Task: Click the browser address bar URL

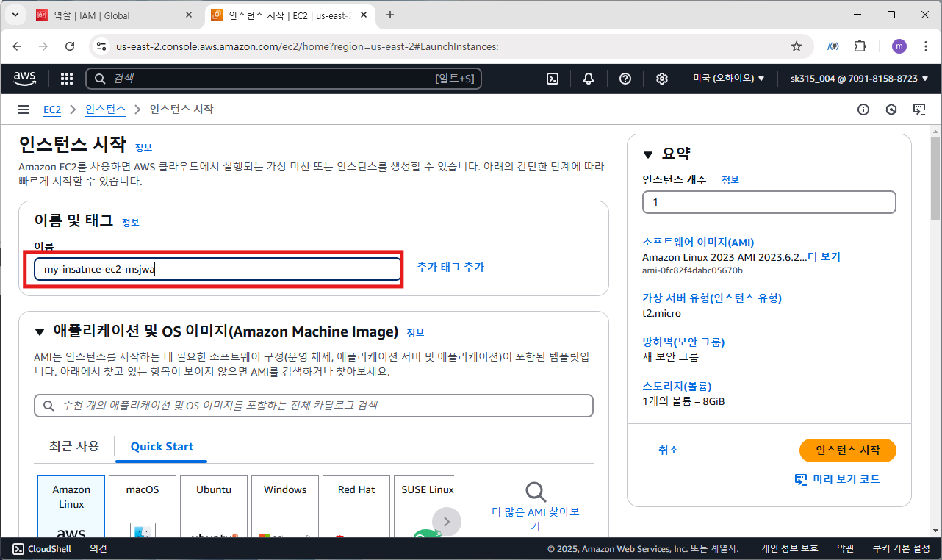Action: coord(307,46)
